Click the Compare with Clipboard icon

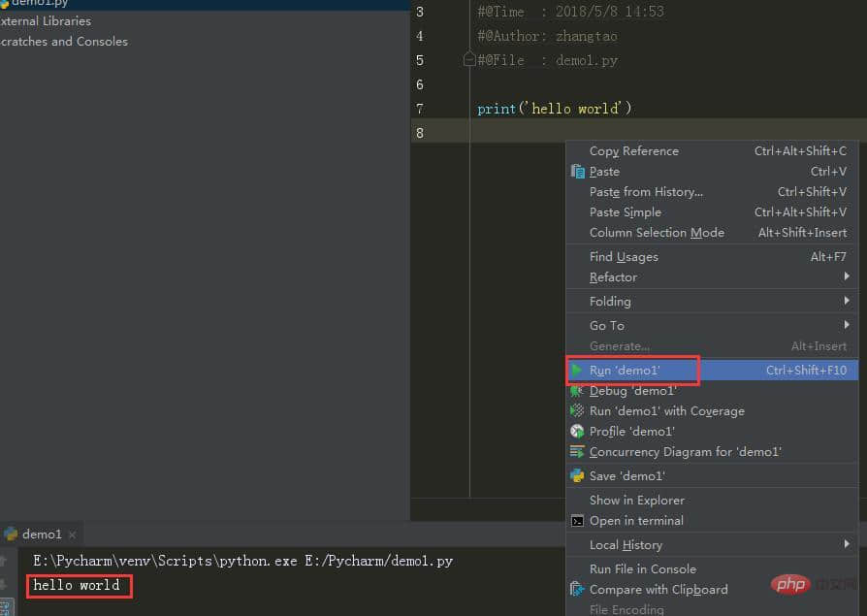click(577, 590)
